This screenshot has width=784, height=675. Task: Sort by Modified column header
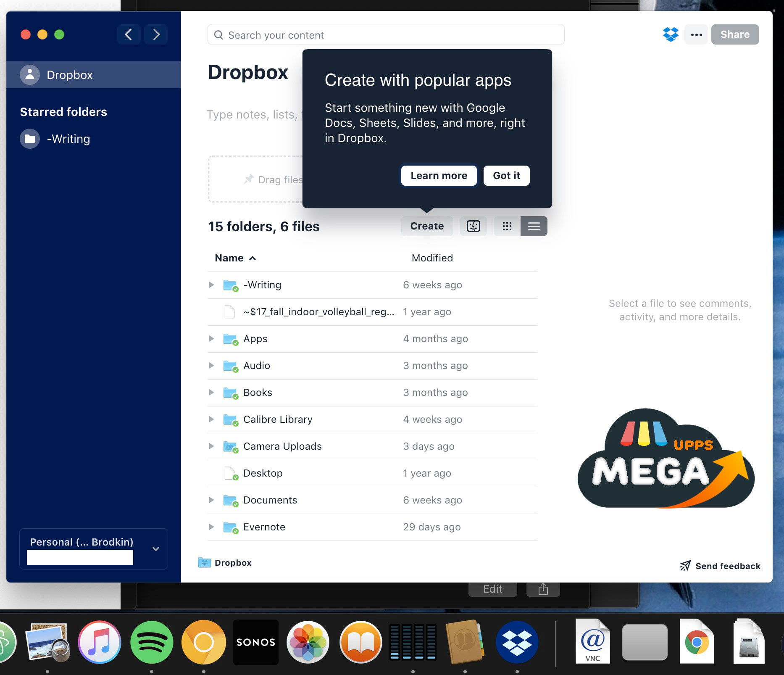[432, 258]
